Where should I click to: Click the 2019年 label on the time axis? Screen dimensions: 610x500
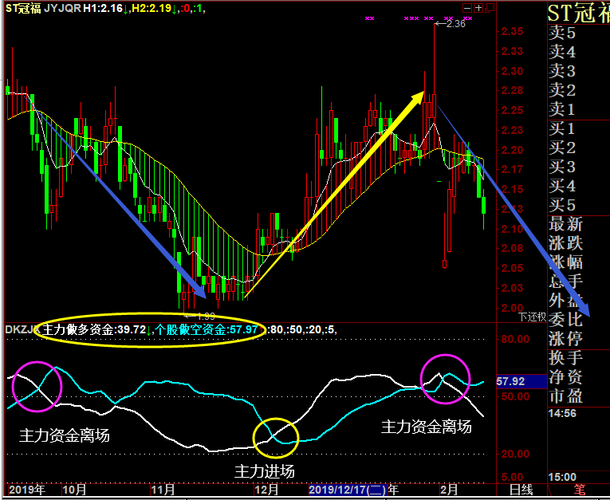coord(27,489)
